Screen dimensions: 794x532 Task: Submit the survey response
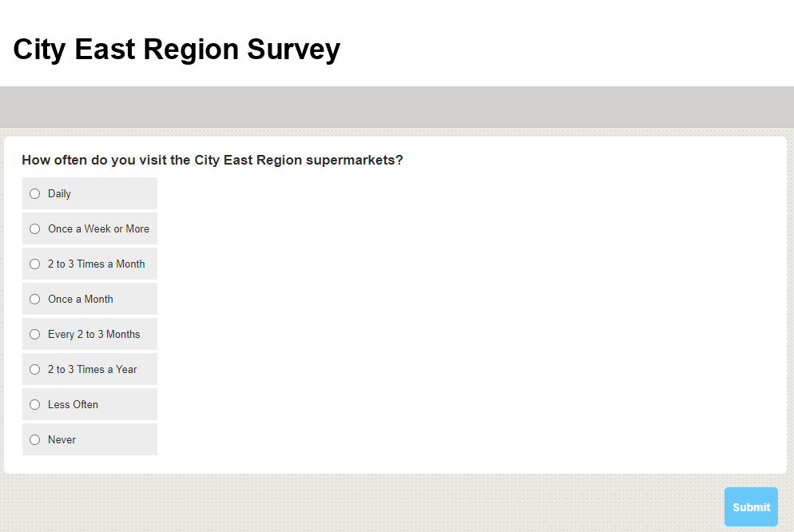[751, 506]
